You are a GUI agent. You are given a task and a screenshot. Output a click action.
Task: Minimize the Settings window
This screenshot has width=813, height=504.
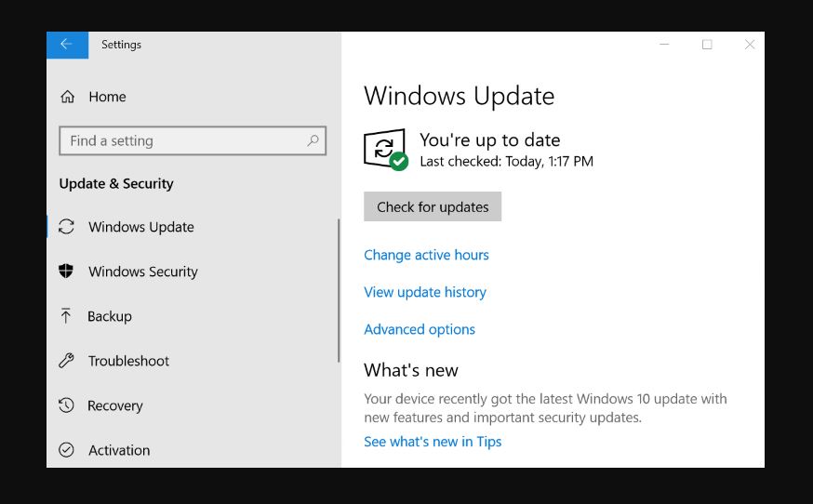pos(664,45)
